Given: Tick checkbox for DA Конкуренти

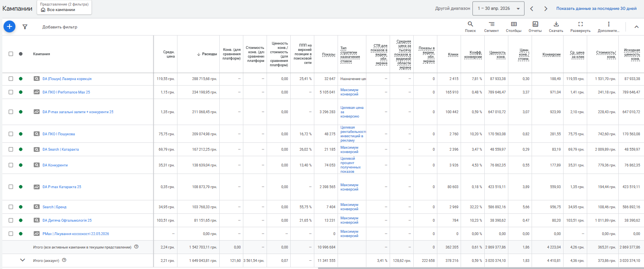Looking at the screenshot, I should 11,165.
